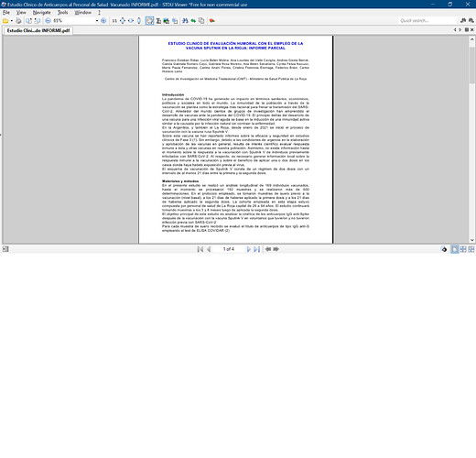
Task: Toggle single page layout view
Action: [455, 249]
